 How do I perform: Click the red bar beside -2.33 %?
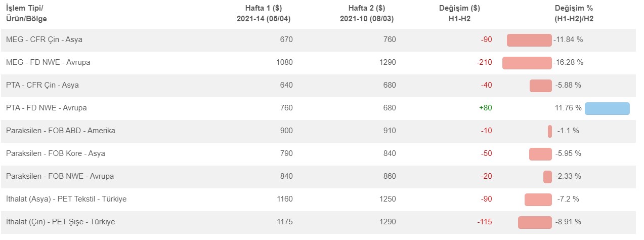547,177
